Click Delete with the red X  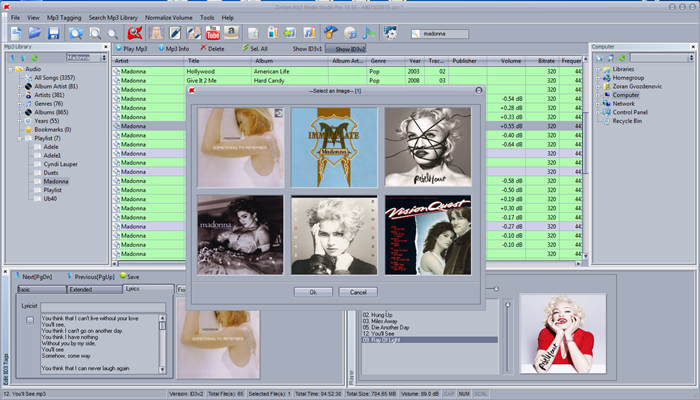(212, 49)
